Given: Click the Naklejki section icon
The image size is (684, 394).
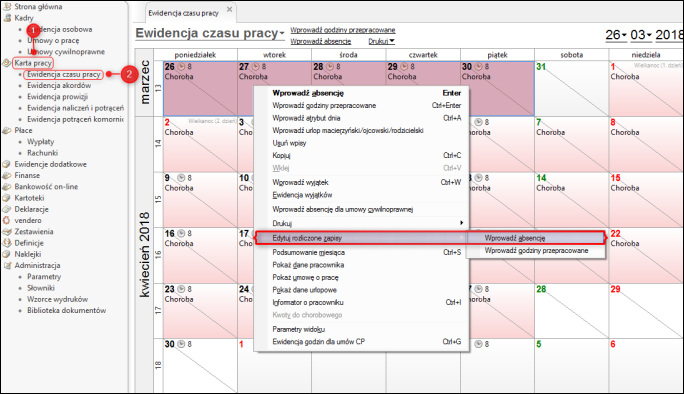Looking at the screenshot, I should pyautogui.click(x=7, y=254).
